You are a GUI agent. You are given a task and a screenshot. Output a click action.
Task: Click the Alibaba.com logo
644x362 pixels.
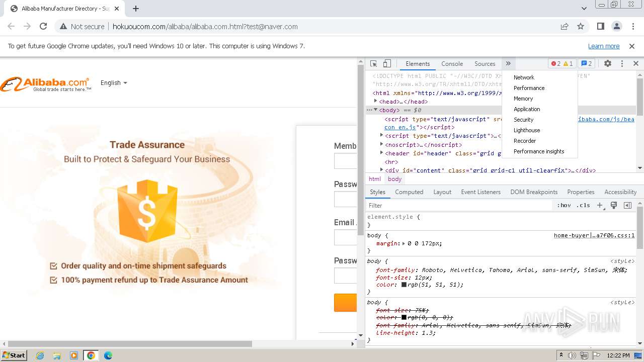pyautogui.click(x=46, y=84)
